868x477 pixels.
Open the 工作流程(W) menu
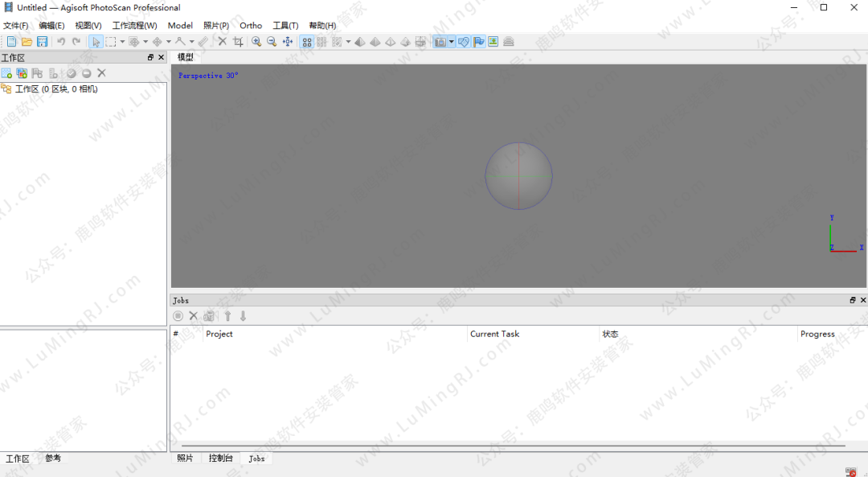click(134, 26)
